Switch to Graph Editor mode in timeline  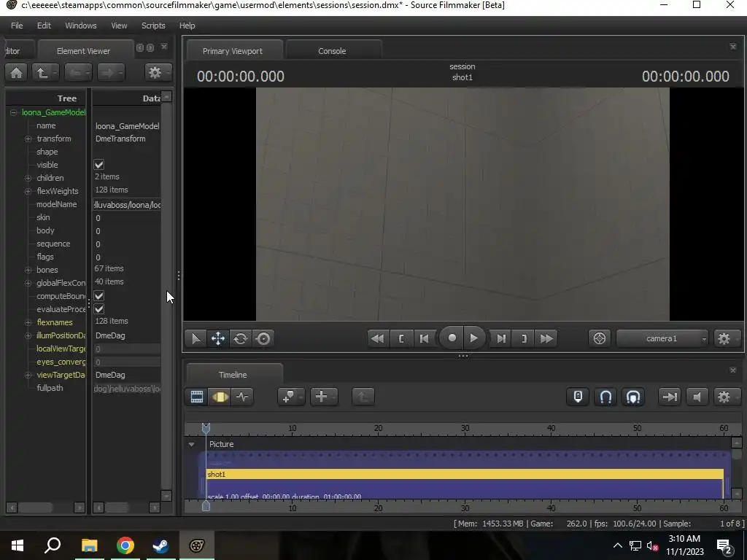[242, 397]
